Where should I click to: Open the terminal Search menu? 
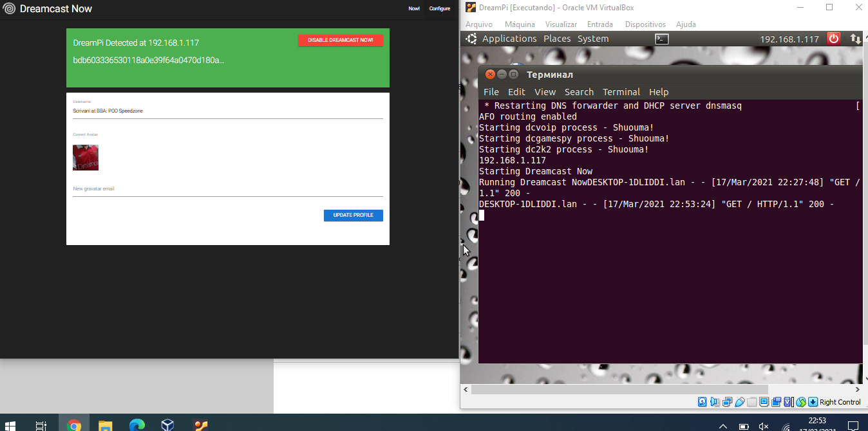(x=579, y=92)
